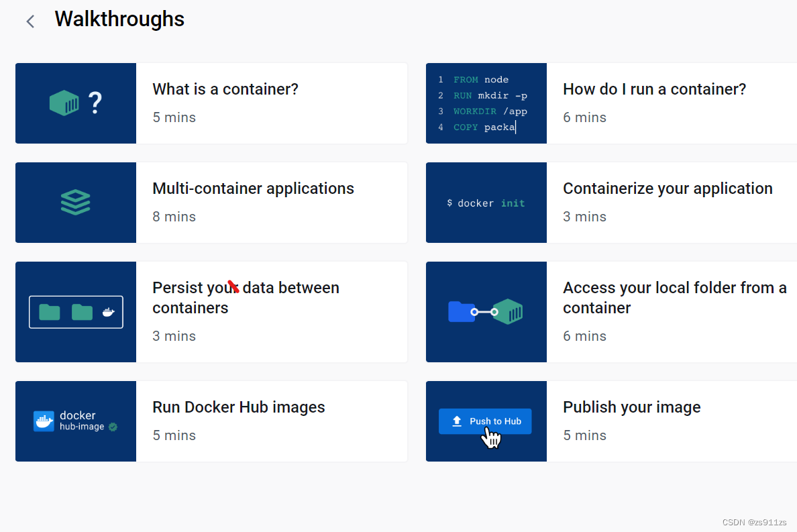Click '5 mins' under Run Docker Hub images
The height and width of the screenshot is (532, 797).
click(x=174, y=435)
